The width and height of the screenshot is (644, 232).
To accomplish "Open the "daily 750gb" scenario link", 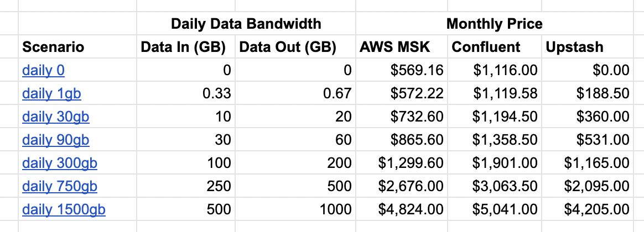I will coord(60,186).
